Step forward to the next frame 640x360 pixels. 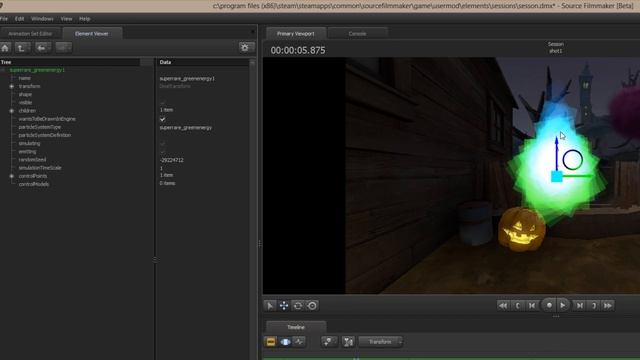[579, 306]
